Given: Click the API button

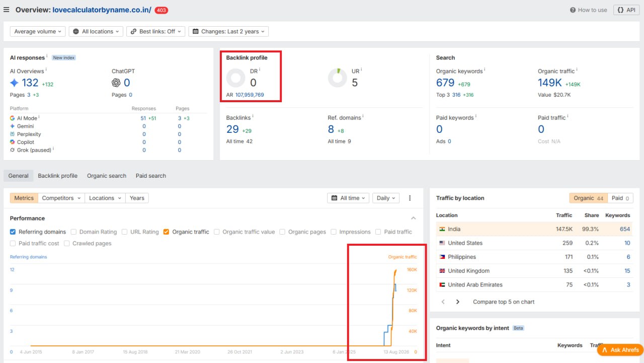Looking at the screenshot, I should click(626, 10).
